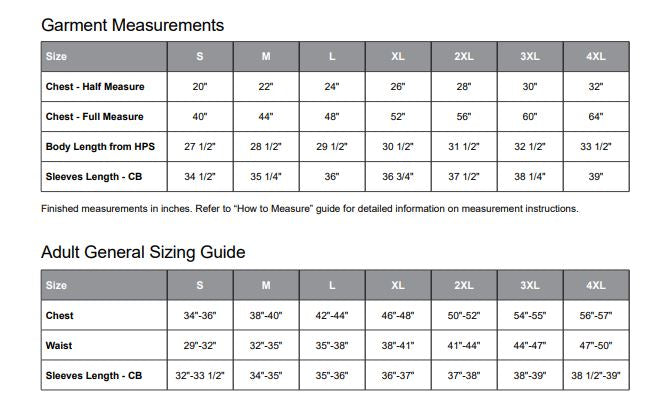Image resolution: width=662 pixels, height=413 pixels.
Task: Click the 36 3/4" sleeve length cell
Action: tap(398, 177)
